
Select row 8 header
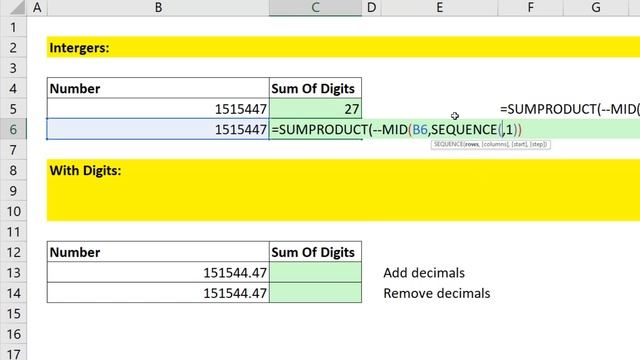tap(13, 170)
